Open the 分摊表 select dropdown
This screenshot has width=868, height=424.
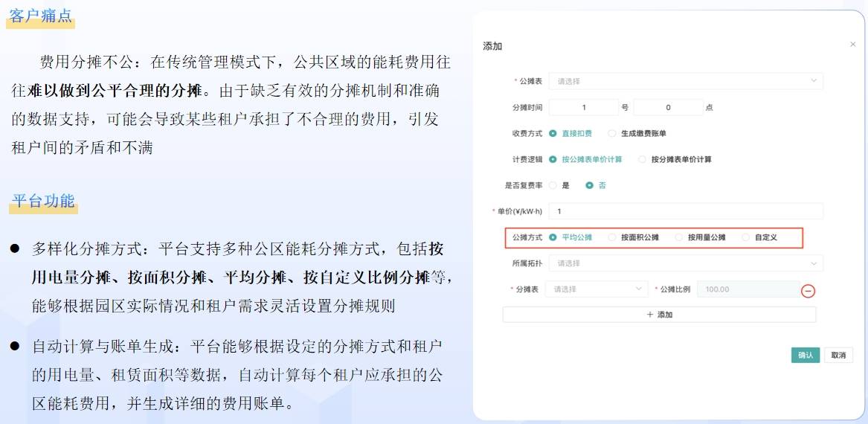click(x=597, y=289)
